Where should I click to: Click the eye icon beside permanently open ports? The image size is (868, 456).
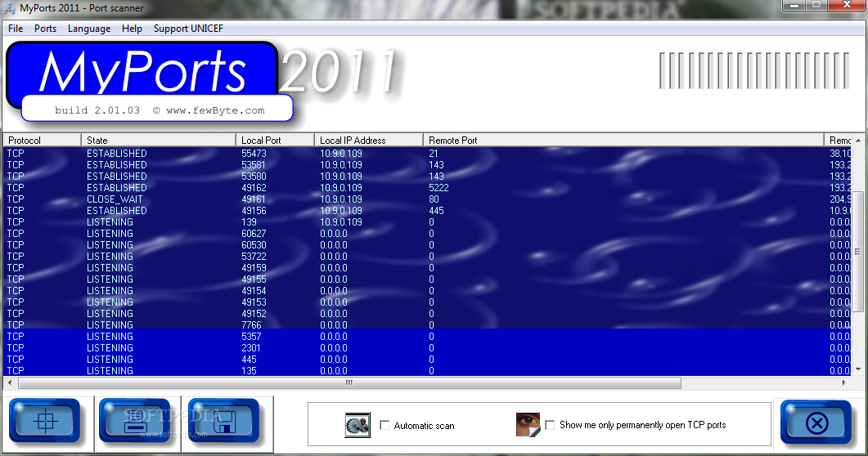point(528,424)
